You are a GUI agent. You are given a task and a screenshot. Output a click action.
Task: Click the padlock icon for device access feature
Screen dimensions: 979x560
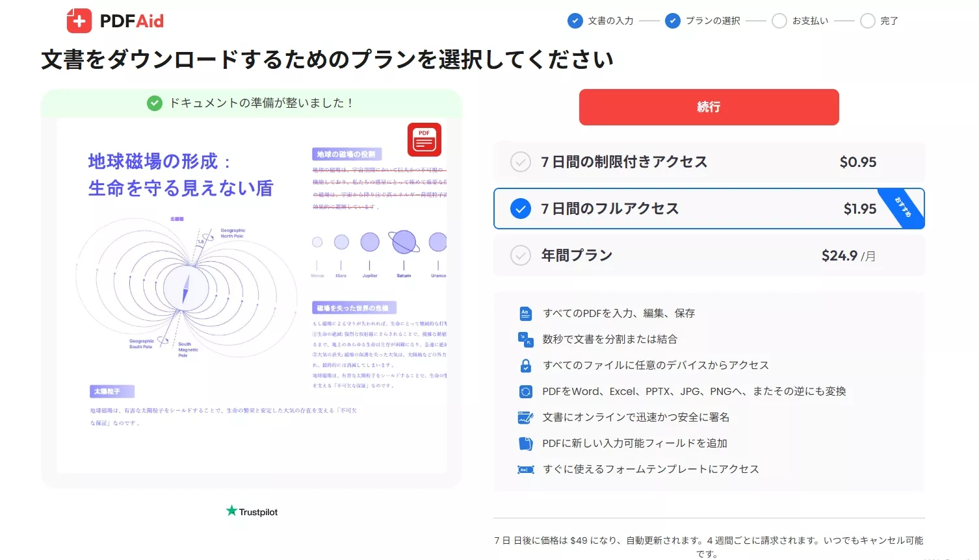(525, 364)
